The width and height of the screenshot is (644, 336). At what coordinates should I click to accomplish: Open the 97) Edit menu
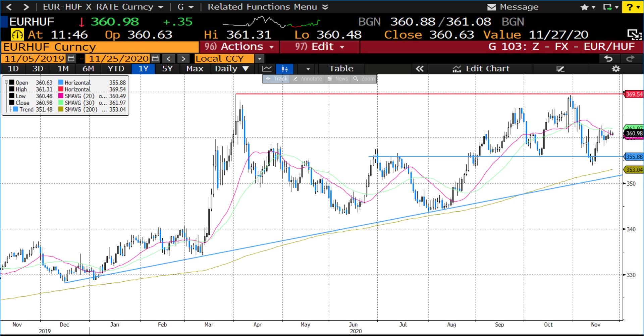pos(320,47)
